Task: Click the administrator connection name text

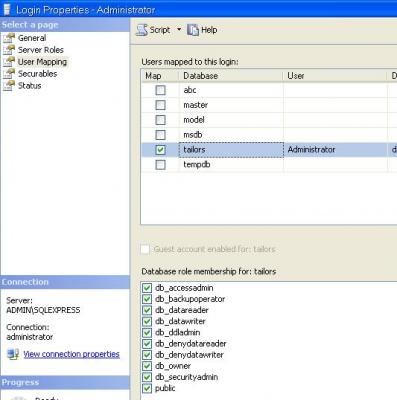Action: 30,337
